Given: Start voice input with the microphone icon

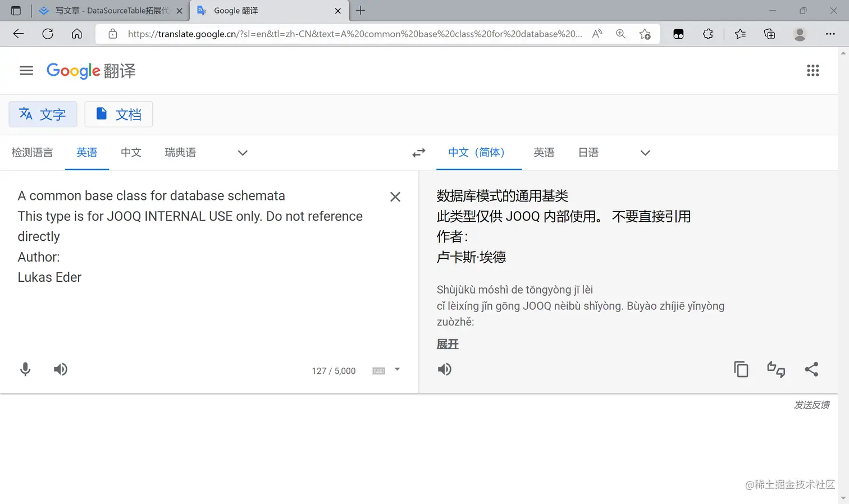Looking at the screenshot, I should pyautogui.click(x=25, y=369).
